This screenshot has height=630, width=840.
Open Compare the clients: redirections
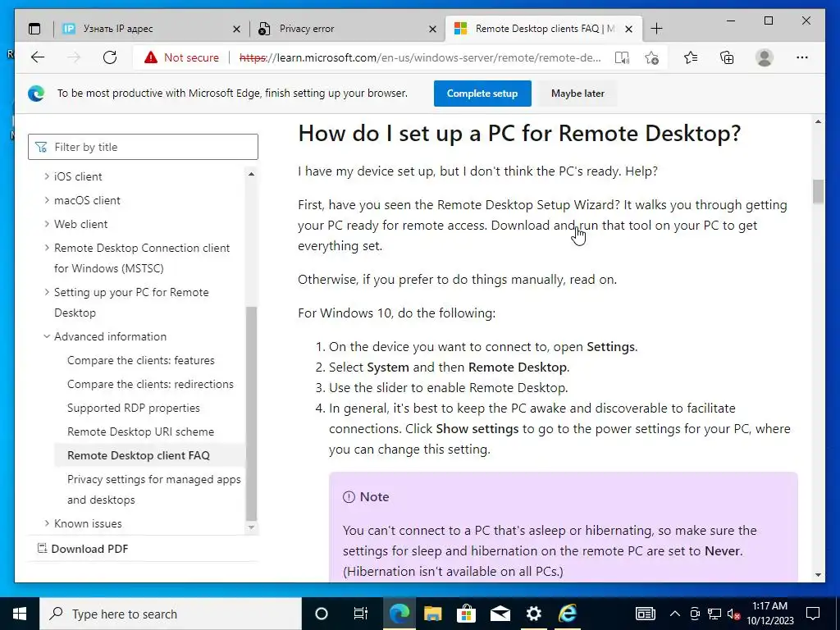[x=151, y=384]
